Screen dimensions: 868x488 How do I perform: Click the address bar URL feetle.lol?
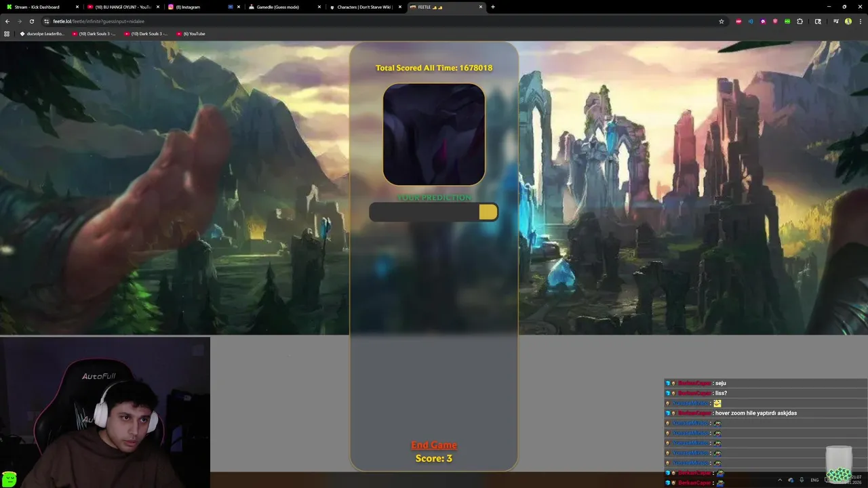click(98, 21)
